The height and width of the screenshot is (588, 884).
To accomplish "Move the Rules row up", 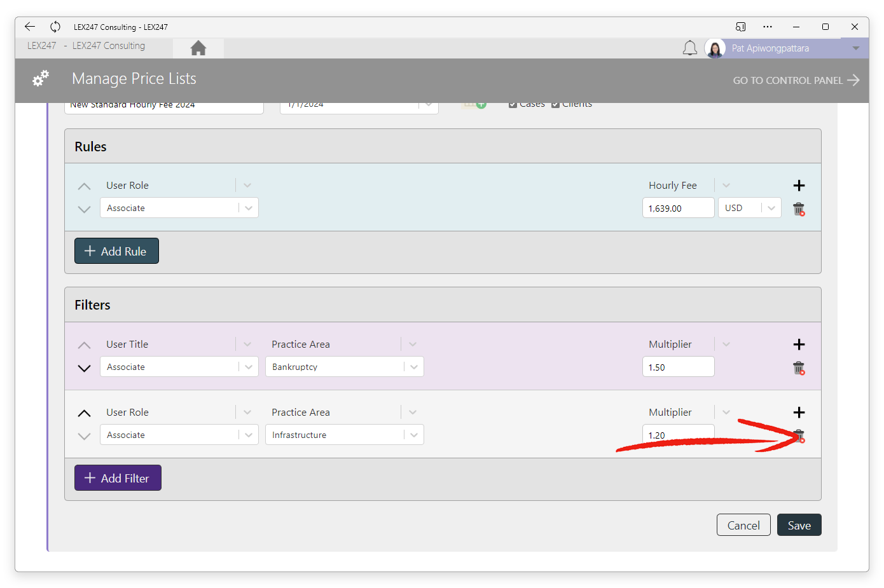I will point(84,186).
